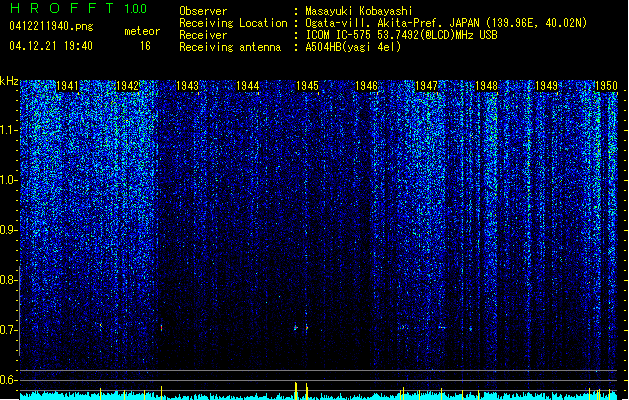Click the 1945 time marker

[307, 86]
